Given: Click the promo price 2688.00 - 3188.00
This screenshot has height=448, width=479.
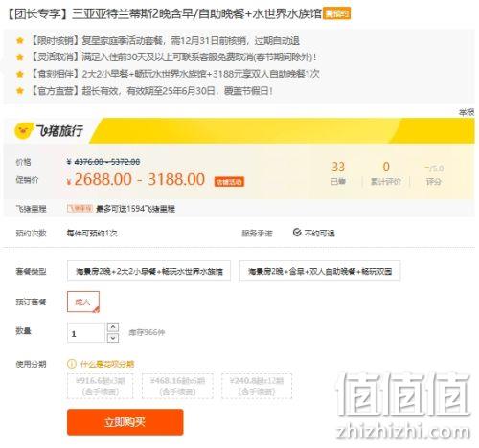Looking at the screenshot, I should [139, 179].
